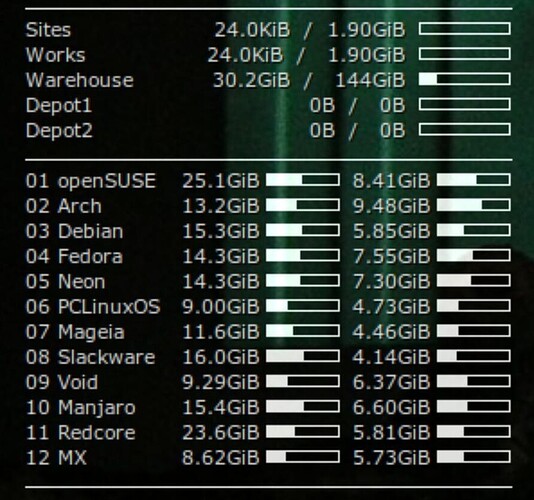Screen dimensions: 534x500
Task: Click openSUSE 8.41GiB usage bar
Action: tap(474, 179)
